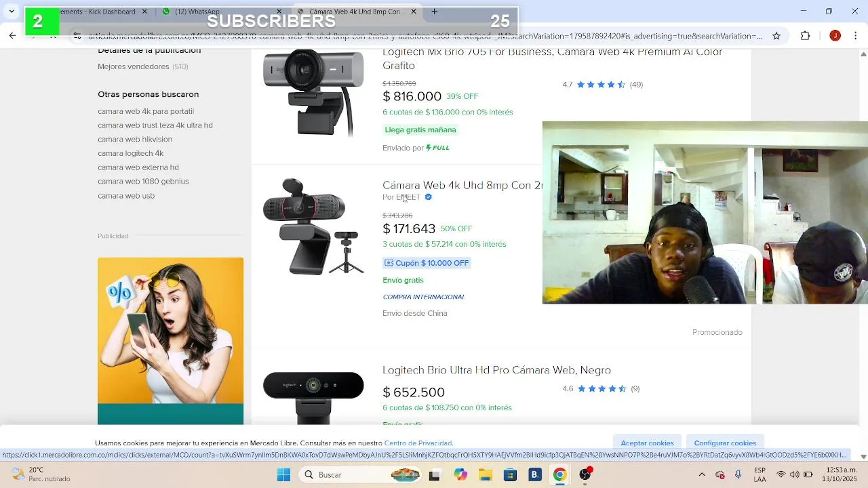Image resolution: width=868 pixels, height=488 pixels.
Task: Open the EMEET webcam with tripod image
Action: pos(313,226)
